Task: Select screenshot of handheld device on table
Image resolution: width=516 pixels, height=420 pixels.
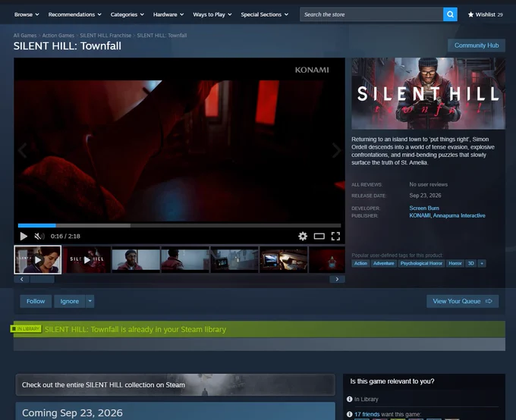Action: 284,260
